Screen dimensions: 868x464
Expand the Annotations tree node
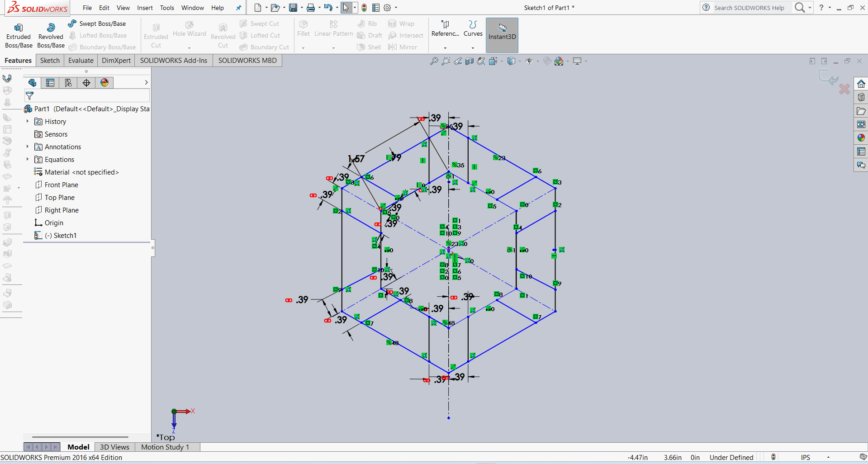coord(28,147)
